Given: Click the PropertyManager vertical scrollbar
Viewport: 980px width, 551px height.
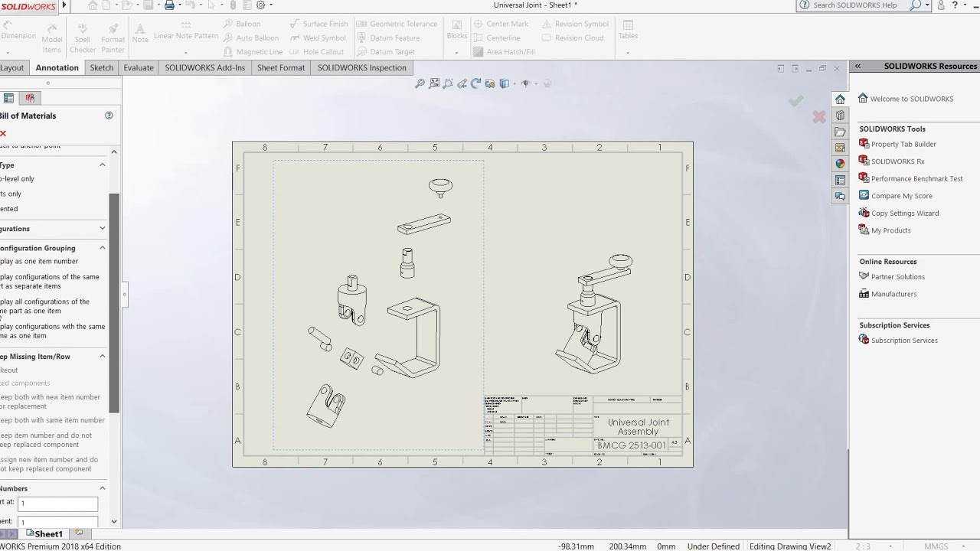Looking at the screenshot, I should point(114,302).
